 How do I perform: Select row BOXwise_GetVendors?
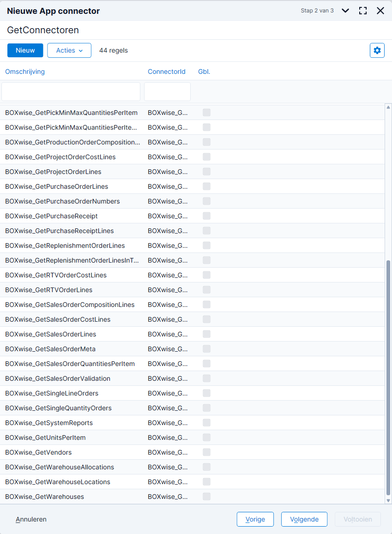(192, 452)
